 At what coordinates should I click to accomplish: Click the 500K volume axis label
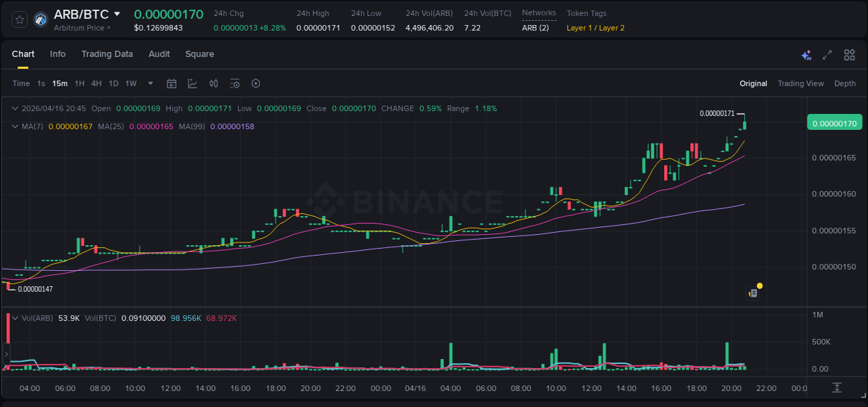[x=821, y=342]
